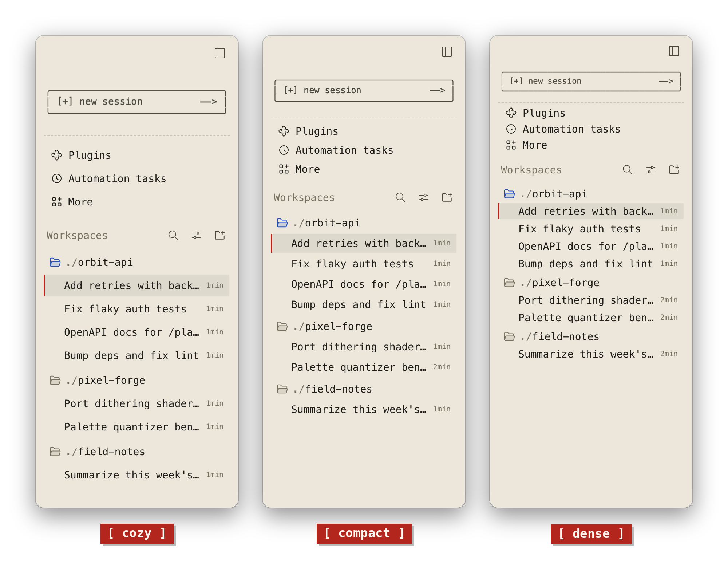Screen dimensions: 728x587
Task: Collapse ./pixel-forge folder in compact panel
Action: (x=364, y=326)
